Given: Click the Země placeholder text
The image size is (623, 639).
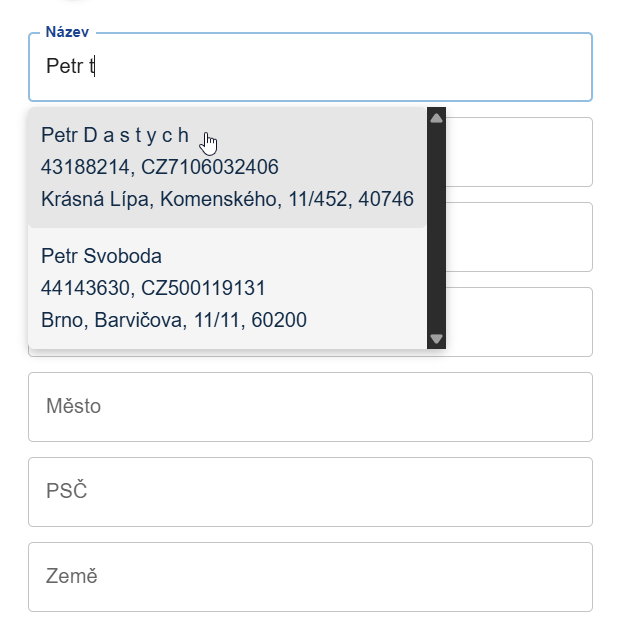Looking at the screenshot, I should coord(72,577).
